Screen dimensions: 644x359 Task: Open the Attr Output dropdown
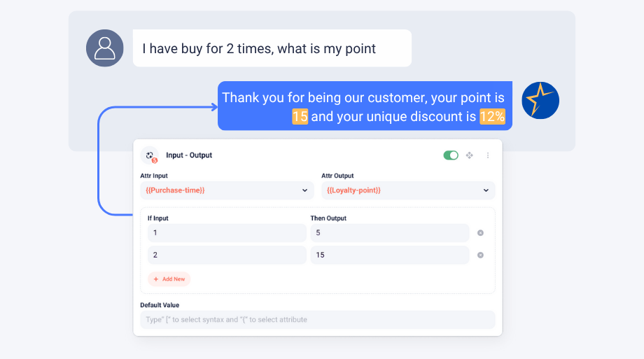coord(408,190)
